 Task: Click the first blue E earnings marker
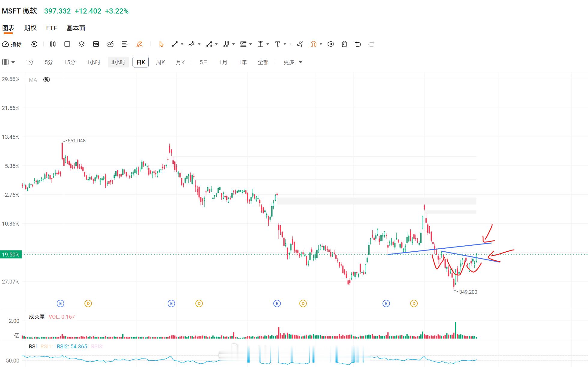tap(60, 304)
